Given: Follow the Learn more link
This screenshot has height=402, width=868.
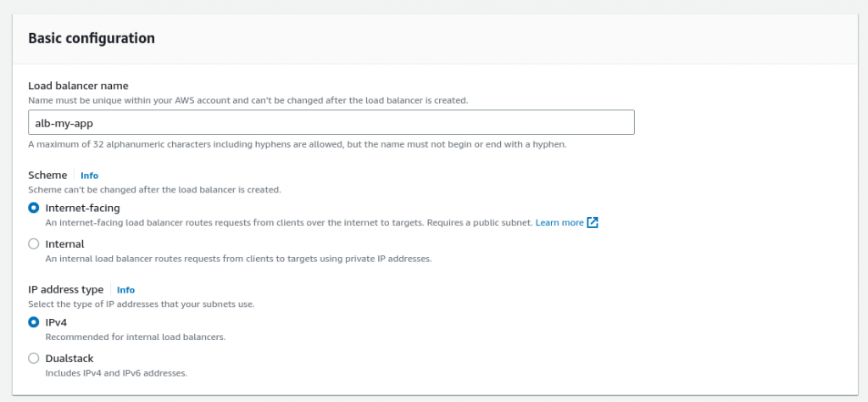Looking at the screenshot, I should (559, 223).
